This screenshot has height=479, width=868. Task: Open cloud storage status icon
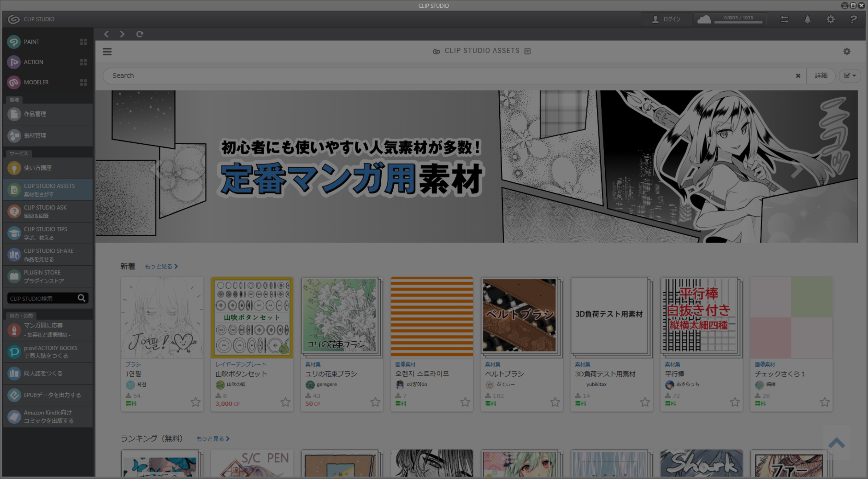[704, 20]
